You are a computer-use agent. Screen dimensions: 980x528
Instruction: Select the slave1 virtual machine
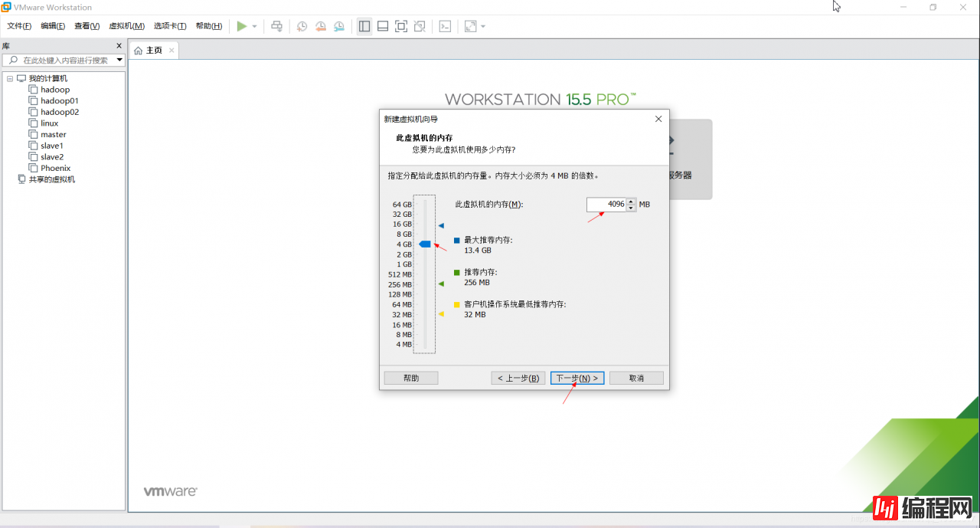(x=52, y=146)
